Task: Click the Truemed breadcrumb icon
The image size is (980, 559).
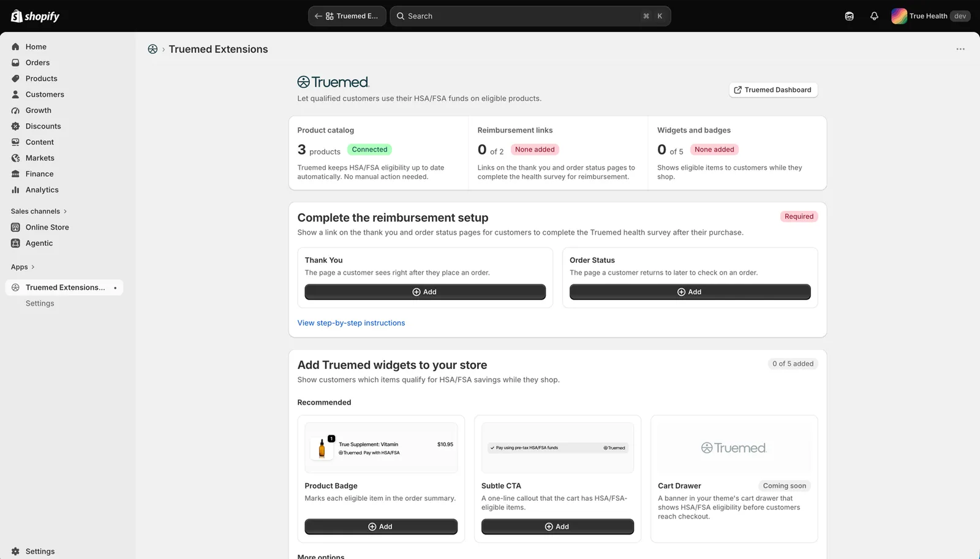Action: [x=153, y=49]
